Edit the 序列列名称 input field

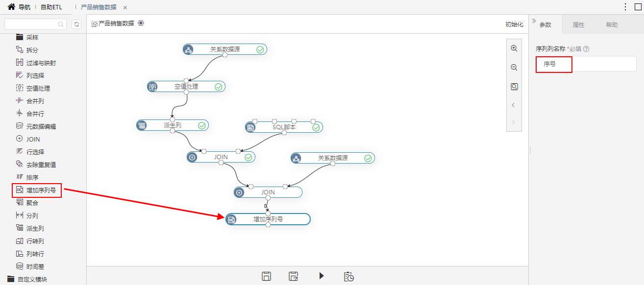[x=586, y=64]
